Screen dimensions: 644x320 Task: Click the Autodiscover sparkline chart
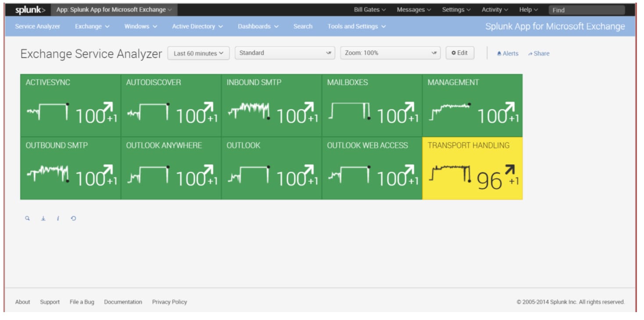pos(148,111)
